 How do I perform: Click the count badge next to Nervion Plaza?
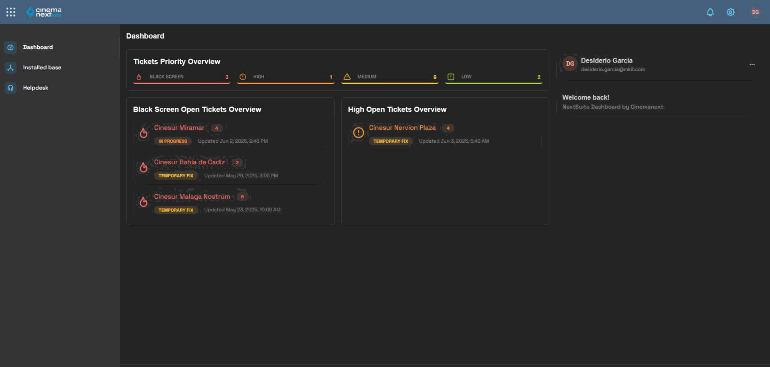448,128
